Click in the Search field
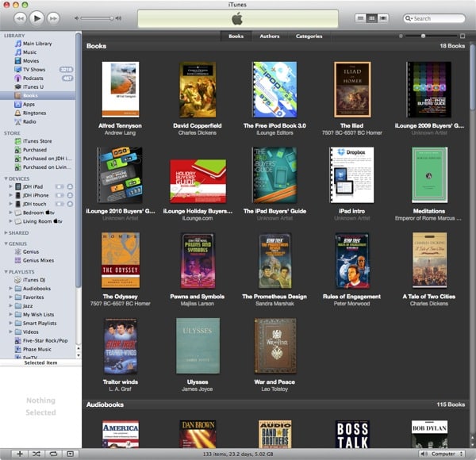This screenshot has width=476, height=460. click(434, 18)
